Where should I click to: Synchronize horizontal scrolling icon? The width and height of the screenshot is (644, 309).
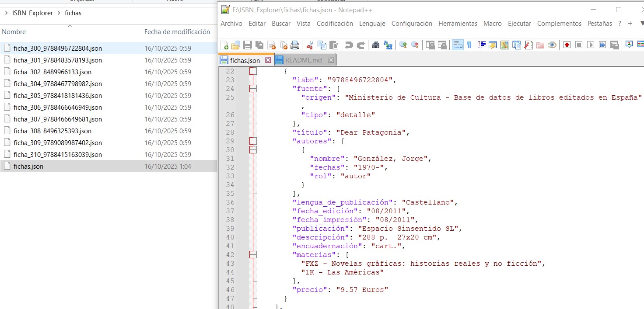[x=442, y=45]
